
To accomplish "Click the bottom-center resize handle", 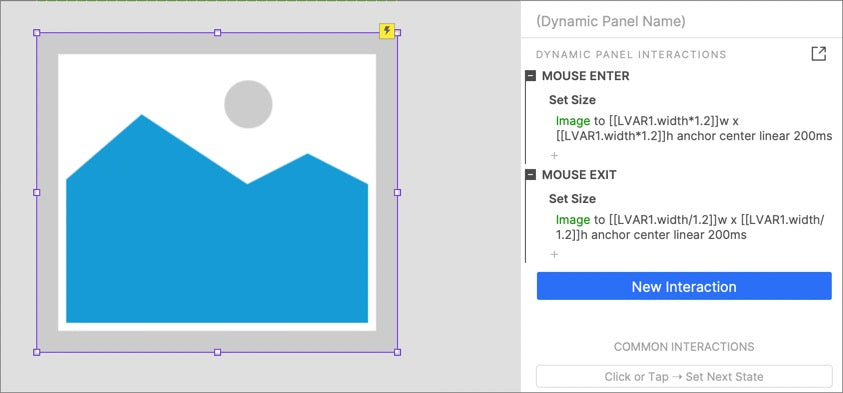I will coord(217,352).
